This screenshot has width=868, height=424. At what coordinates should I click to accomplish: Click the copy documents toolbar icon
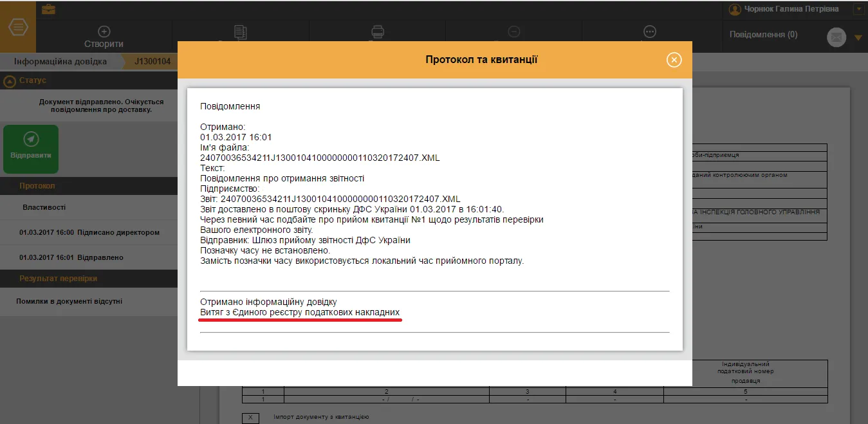241,32
